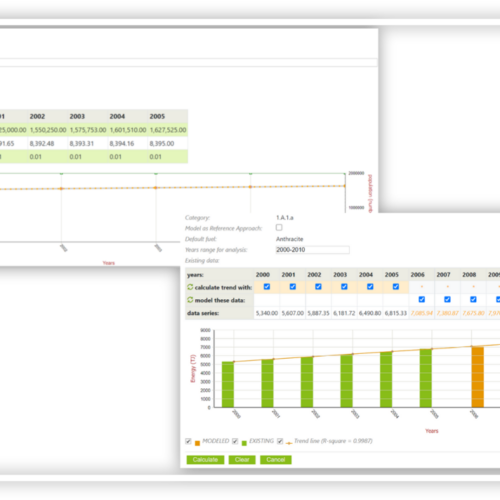
Task: Click 8,394.16 in the back window table
Action: pyautogui.click(x=122, y=143)
